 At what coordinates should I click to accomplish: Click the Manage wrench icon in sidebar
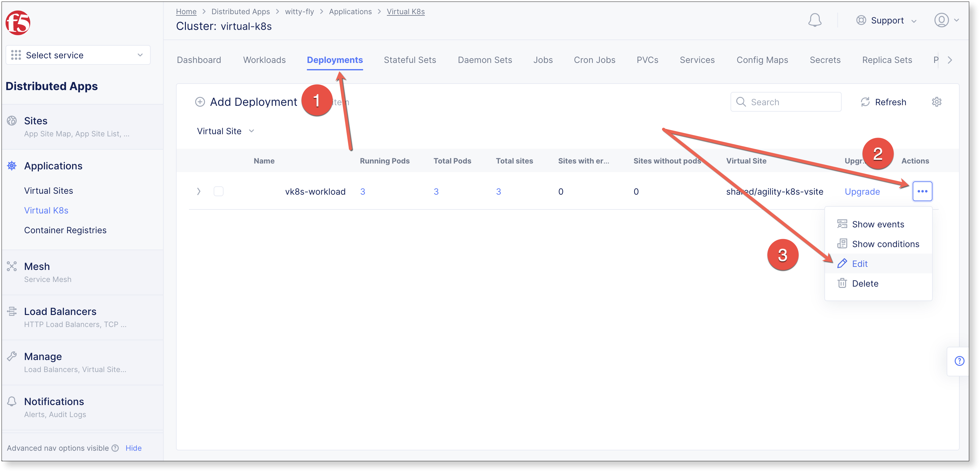12,357
